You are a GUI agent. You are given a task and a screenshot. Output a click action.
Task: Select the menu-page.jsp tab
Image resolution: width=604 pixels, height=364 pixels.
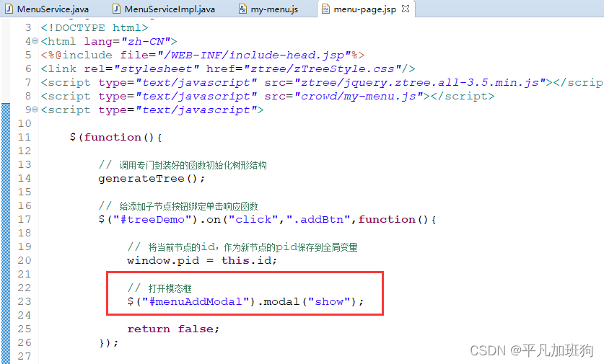coord(365,9)
